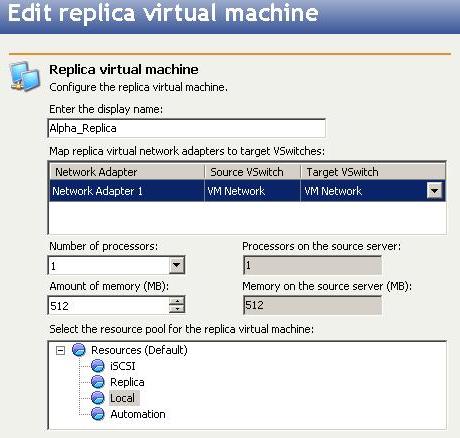Viewport: 460px width, 438px height.
Task: Click the replica virtual machine computers icon
Action: [25, 76]
